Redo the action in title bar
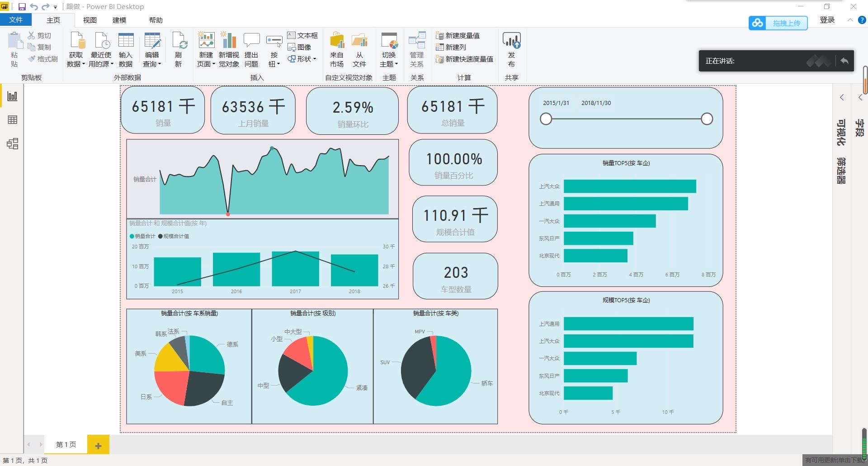The image size is (868, 466). pyautogui.click(x=45, y=7)
